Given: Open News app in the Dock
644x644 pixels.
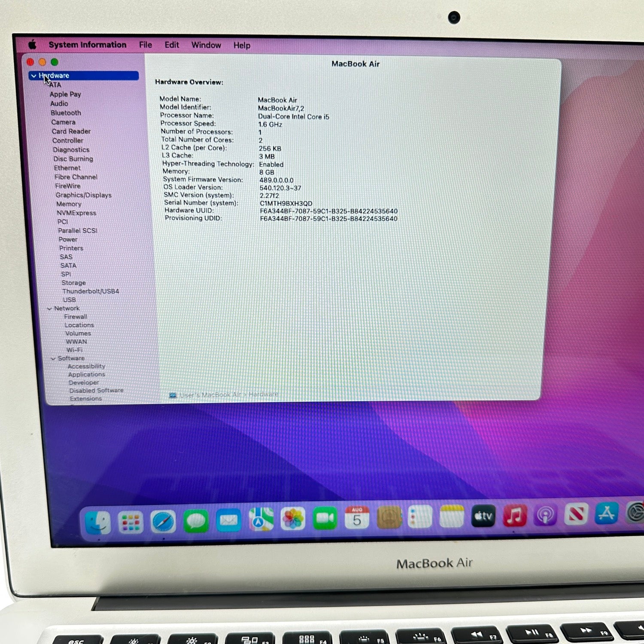Looking at the screenshot, I should tap(576, 513).
